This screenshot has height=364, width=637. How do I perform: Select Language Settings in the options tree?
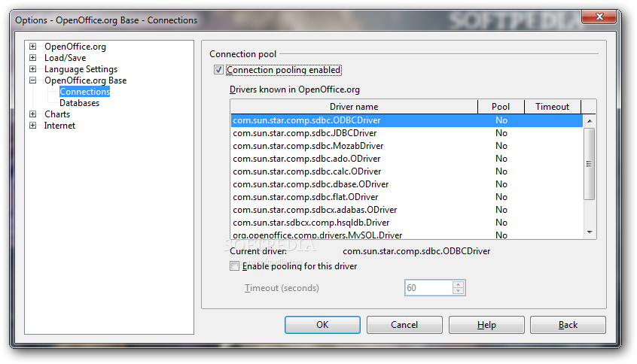[x=81, y=69]
